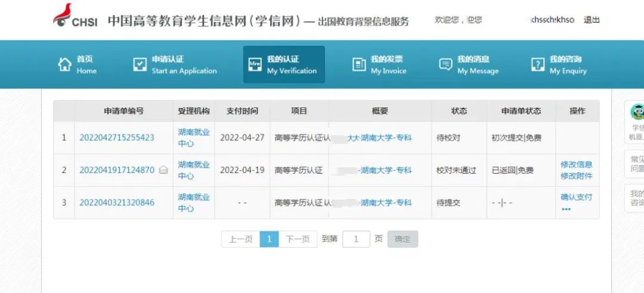This screenshot has height=293, width=644.
Task: Focus the page number input field
Action: (356, 239)
